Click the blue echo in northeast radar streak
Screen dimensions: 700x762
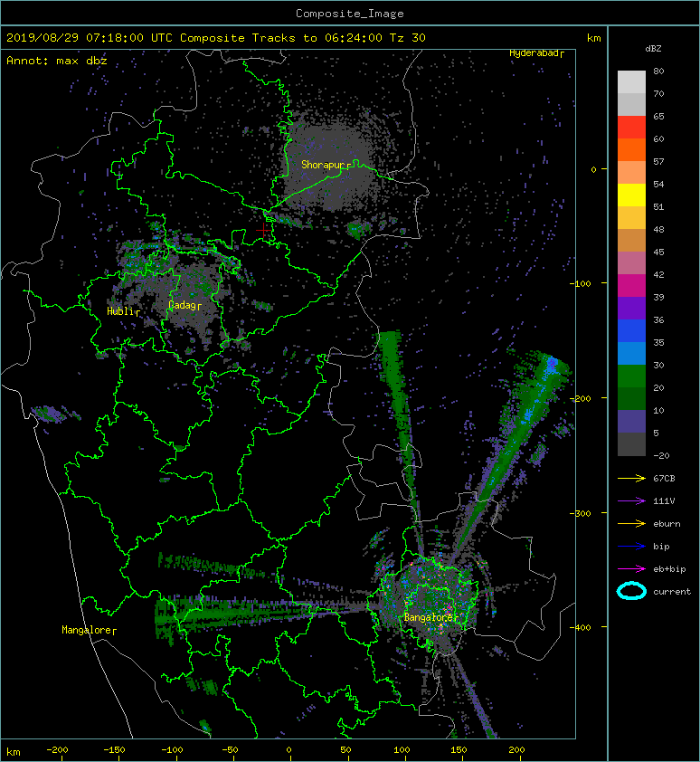[552, 366]
